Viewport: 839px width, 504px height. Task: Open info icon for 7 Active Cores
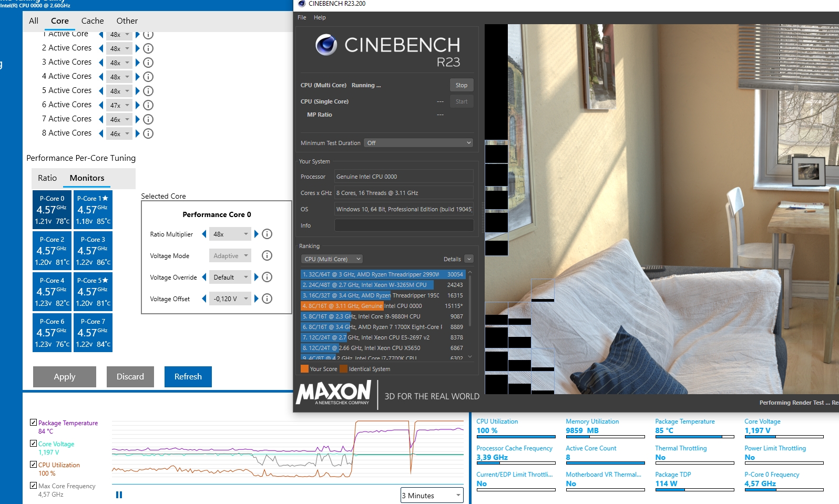tap(148, 119)
